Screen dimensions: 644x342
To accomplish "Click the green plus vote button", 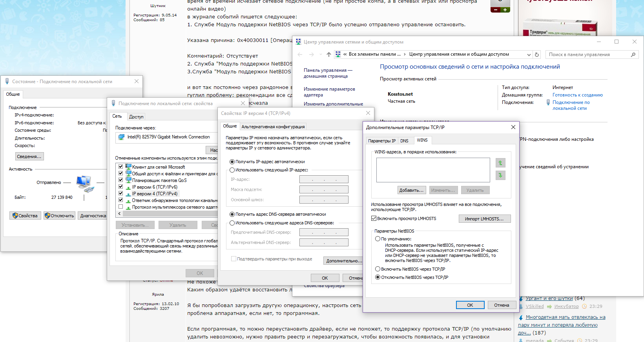I will pyautogui.click(x=505, y=10).
